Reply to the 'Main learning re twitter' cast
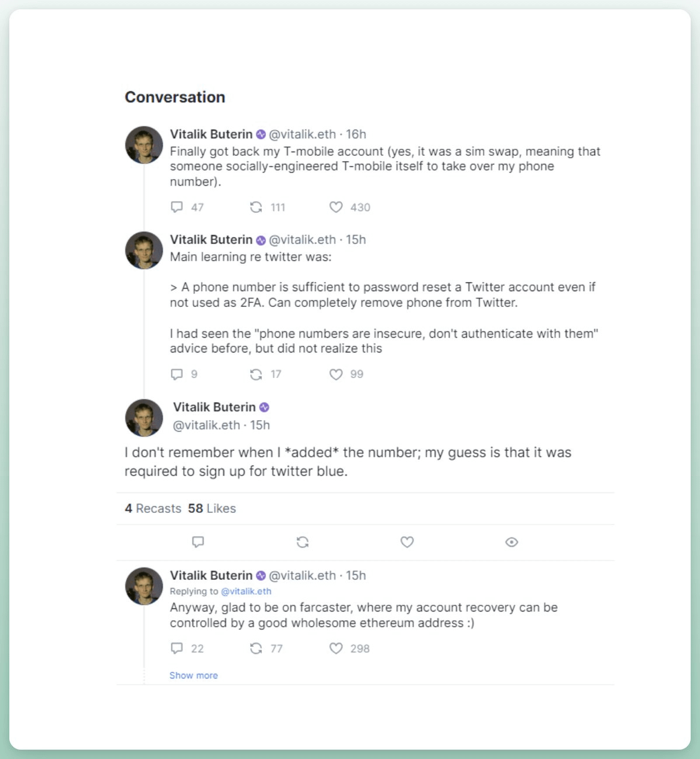The width and height of the screenshot is (700, 759). (177, 374)
